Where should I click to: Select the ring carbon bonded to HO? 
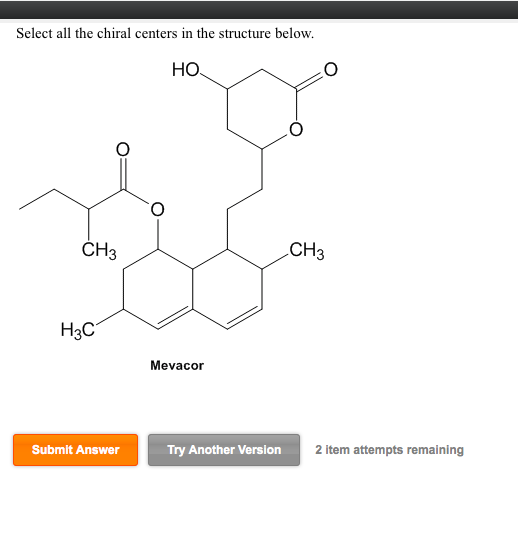(227, 88)
